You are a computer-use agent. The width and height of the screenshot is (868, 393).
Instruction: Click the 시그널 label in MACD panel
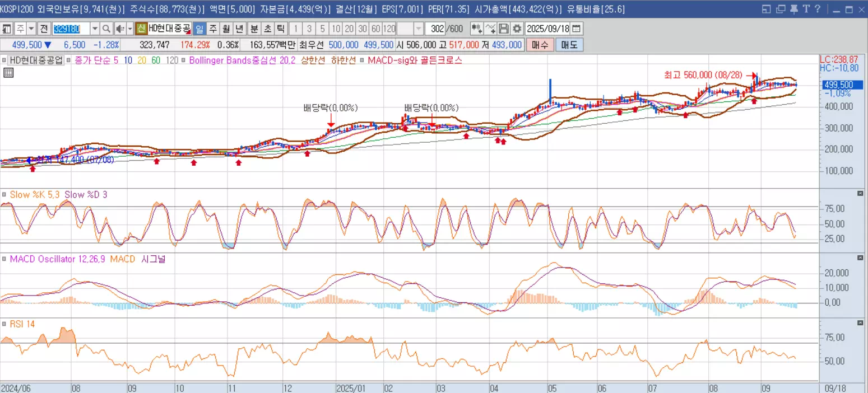(154, 259)
